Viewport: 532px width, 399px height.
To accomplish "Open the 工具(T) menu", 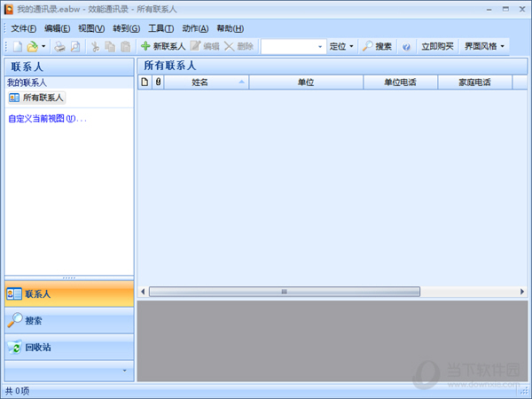I will click(160, 28).
